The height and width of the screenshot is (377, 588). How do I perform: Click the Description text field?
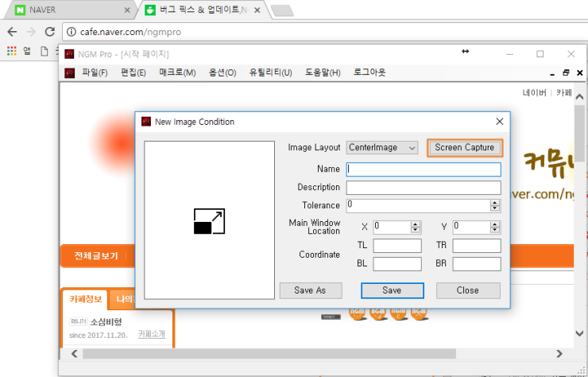click(424, 188)
